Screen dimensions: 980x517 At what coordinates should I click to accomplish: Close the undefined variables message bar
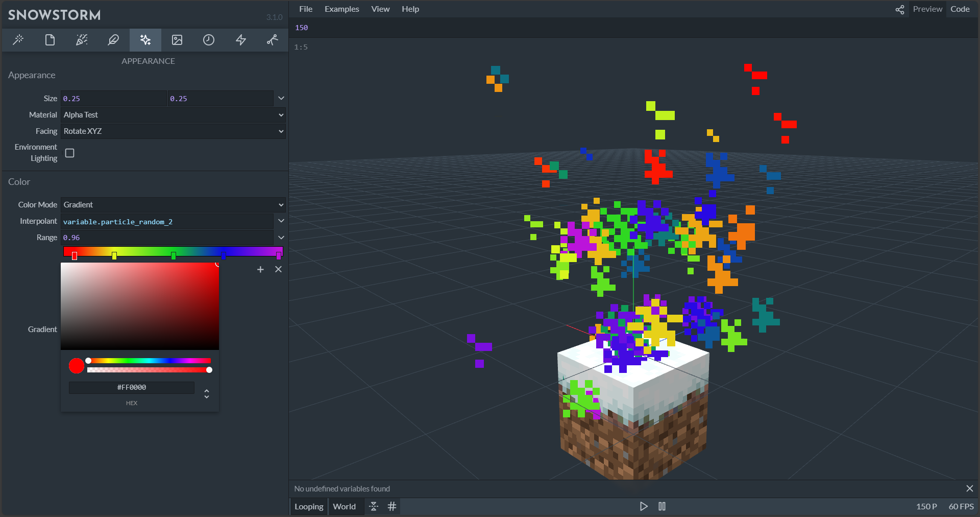970,488
